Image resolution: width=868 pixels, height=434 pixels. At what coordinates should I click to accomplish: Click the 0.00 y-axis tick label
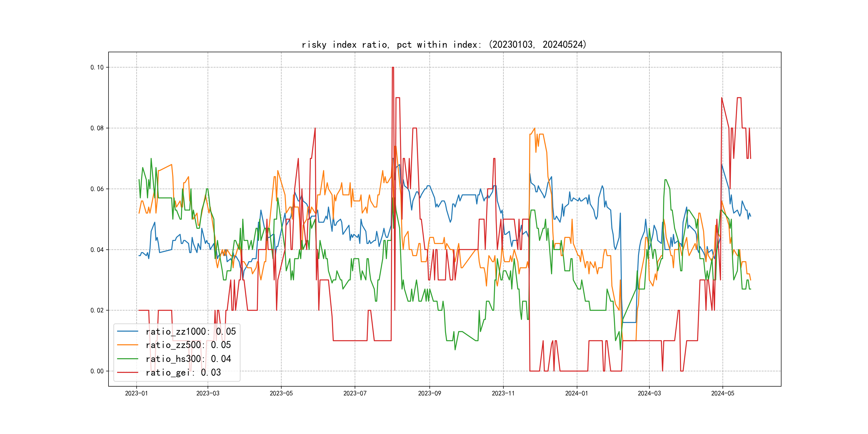(97, 371)
